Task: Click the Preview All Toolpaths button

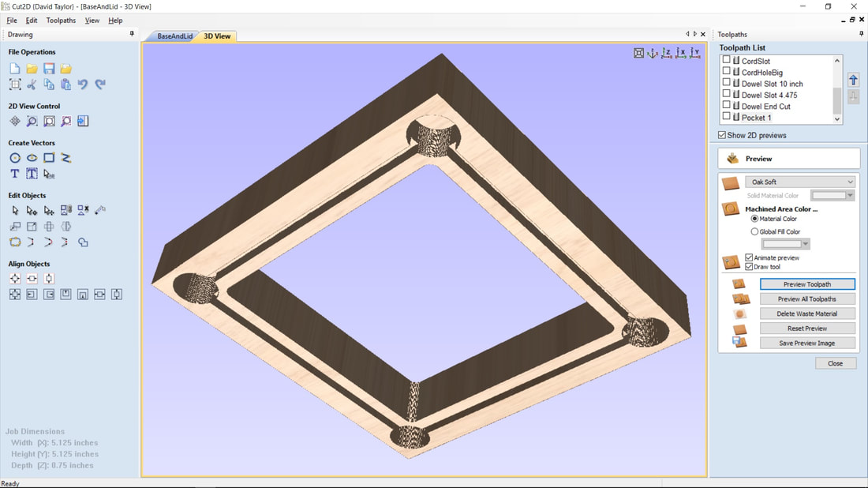Action: pyautogui.click(x=806, y=299)
